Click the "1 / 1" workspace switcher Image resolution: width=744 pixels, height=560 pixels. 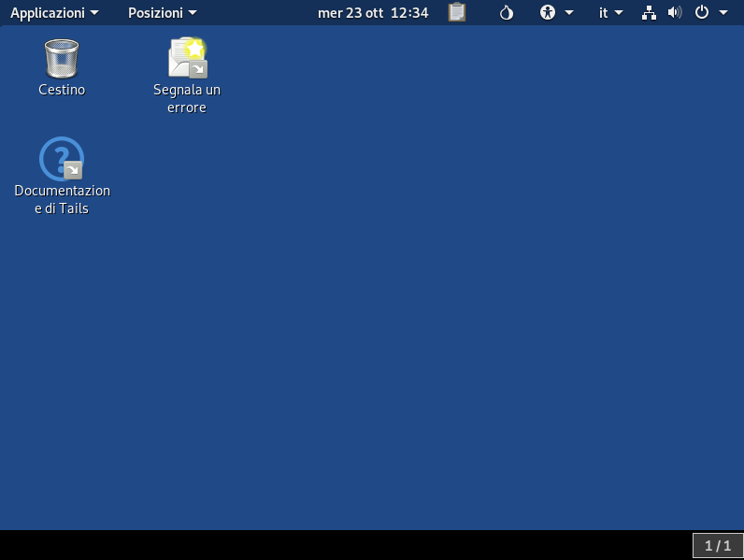pos(717,545)
